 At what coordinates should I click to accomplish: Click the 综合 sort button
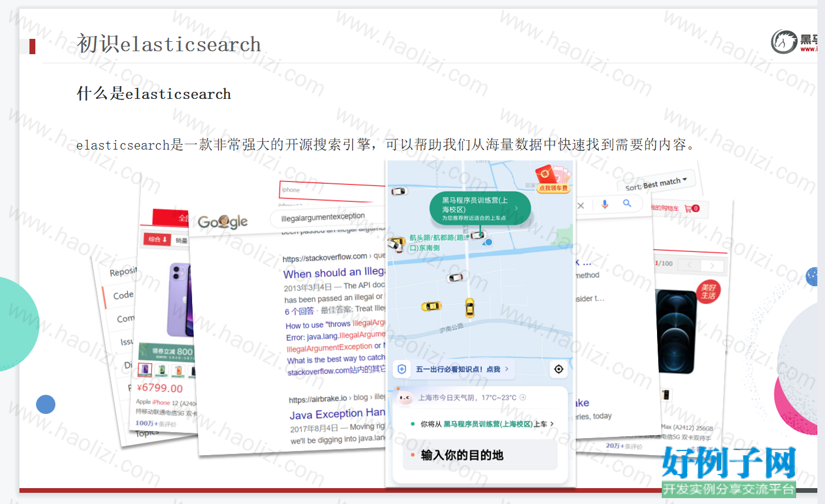pos(157,239)
